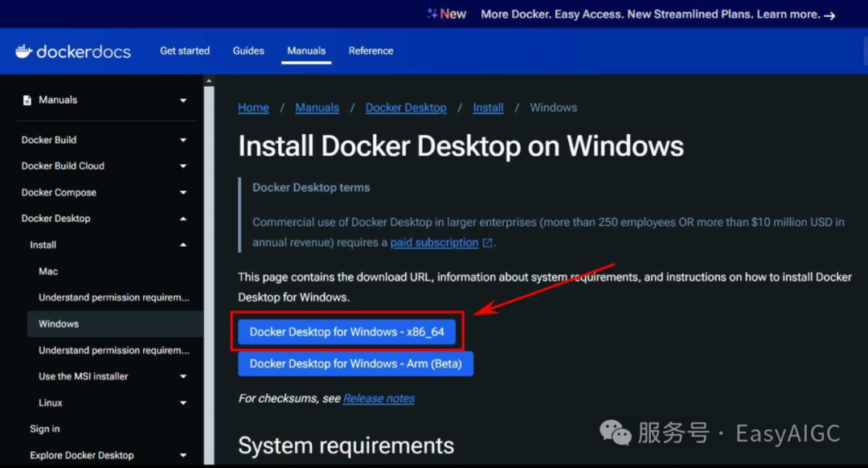This screenshot has width=868, height=468.
Task: Click the Docker Desktop terms note title
Action: coord(311,187)
